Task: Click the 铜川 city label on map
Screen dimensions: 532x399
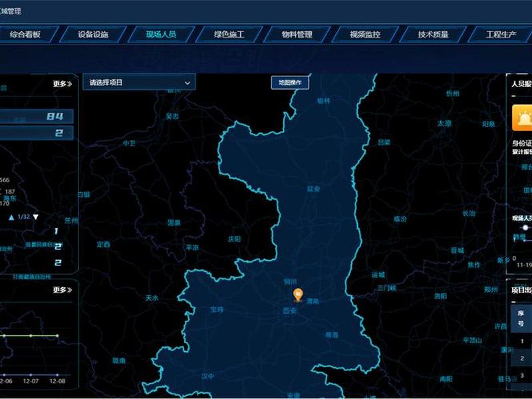Action: (291, 281)
